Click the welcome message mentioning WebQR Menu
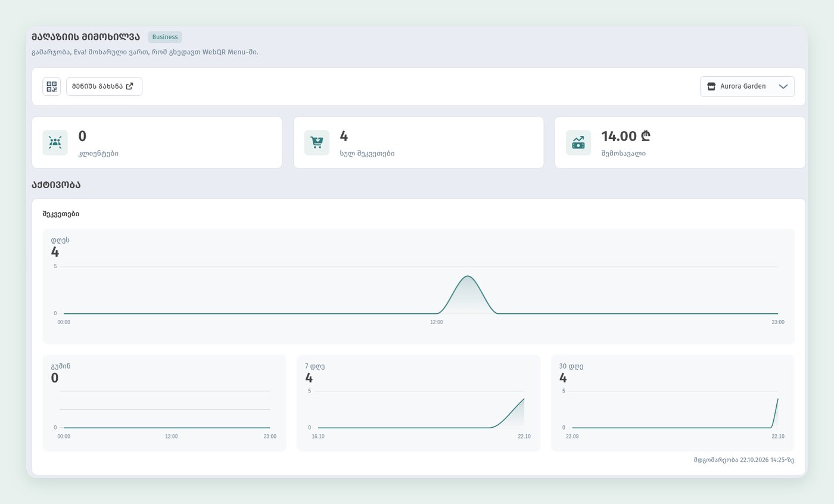834x504 pixels. click(x=145, y=52)
